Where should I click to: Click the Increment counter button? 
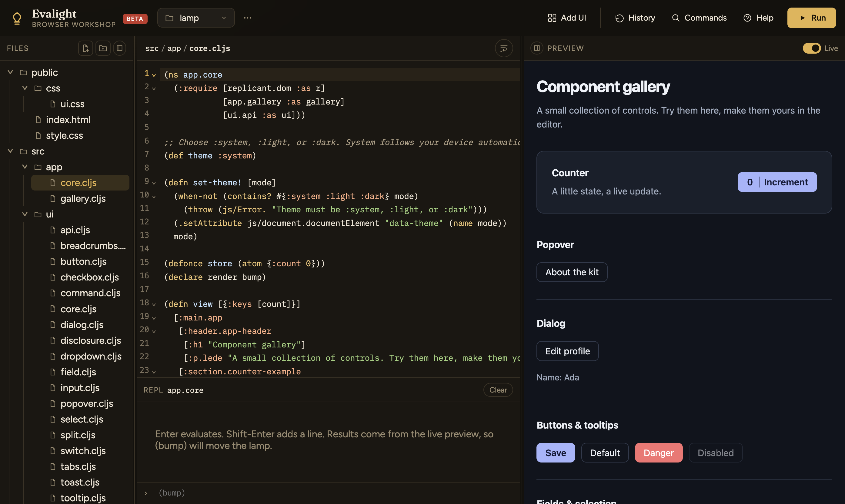tap(777, 182)
